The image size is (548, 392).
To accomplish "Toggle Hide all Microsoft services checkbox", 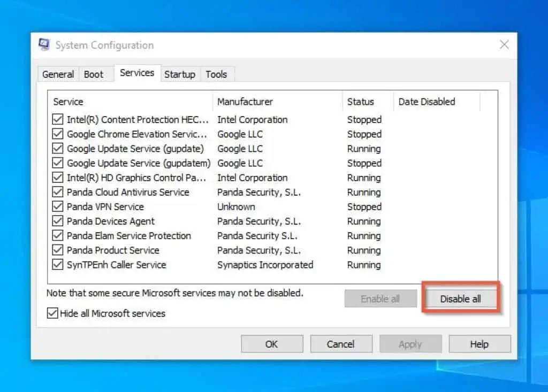I will (x=52, y=313).
